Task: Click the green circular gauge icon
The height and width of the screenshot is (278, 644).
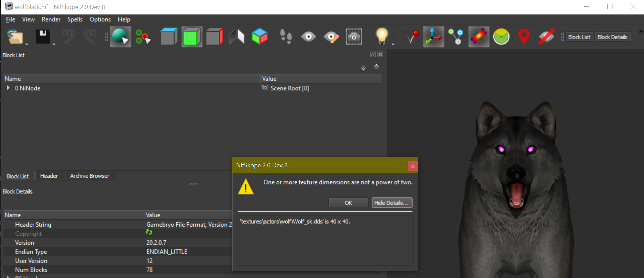Action: tap(501, 37)
